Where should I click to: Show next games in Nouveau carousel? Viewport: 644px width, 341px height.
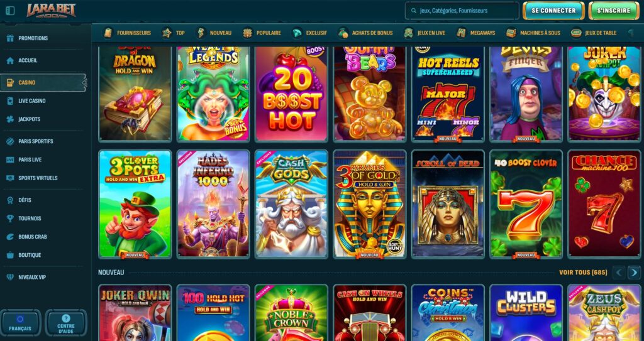pyautogui.click(x=634, y=272)
